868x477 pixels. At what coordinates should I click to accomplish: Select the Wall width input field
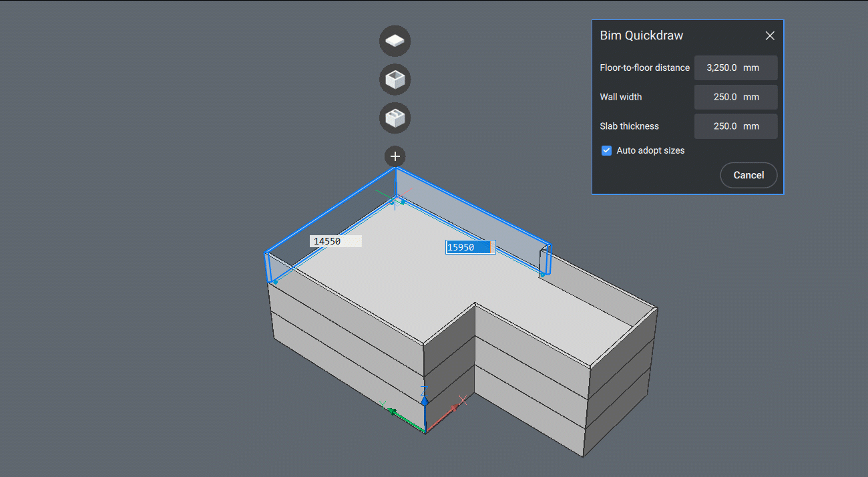[x=736, y=97]
